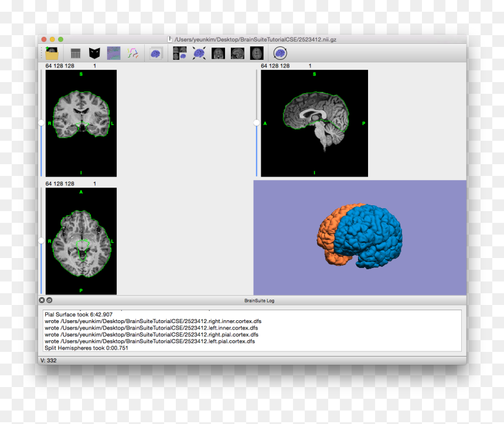Select the 3D brain expand view icon
This screenshot has height=424, width=504.
click(x=199, y=53)
